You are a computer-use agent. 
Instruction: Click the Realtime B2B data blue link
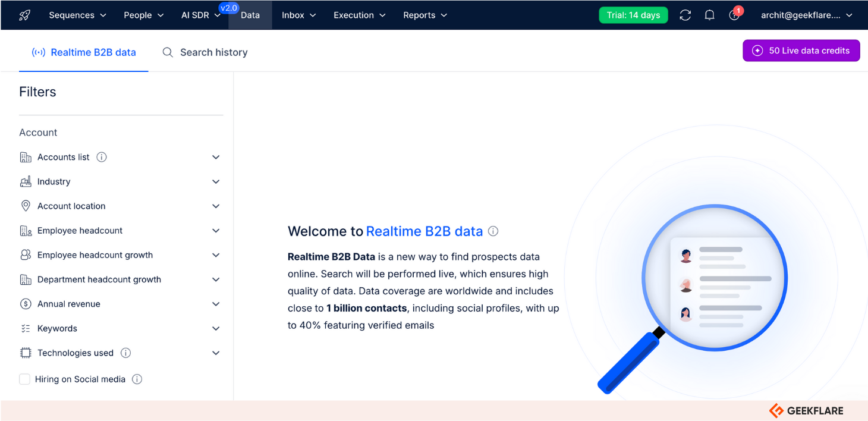(x=424, y=231)
